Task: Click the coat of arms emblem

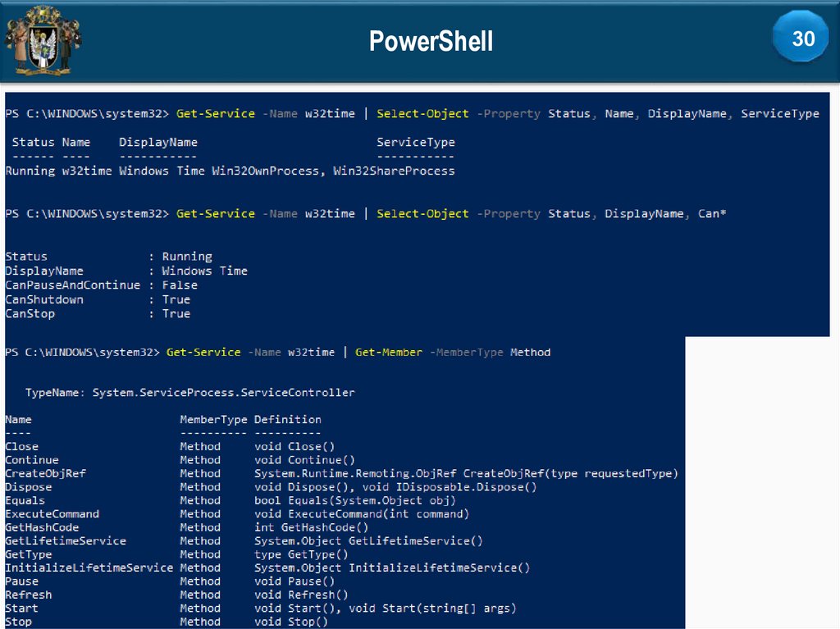Action: (x=43, y=40)
